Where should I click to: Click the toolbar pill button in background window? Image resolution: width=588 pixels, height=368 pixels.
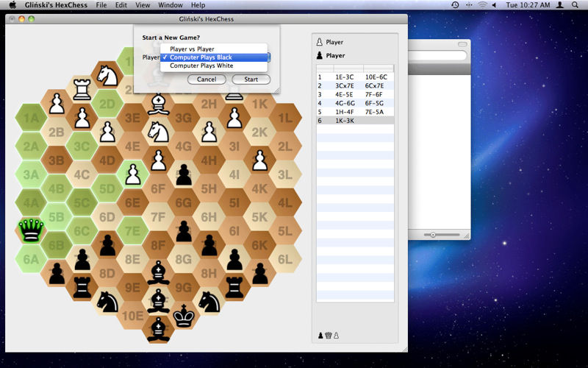[x=462, y=44]
